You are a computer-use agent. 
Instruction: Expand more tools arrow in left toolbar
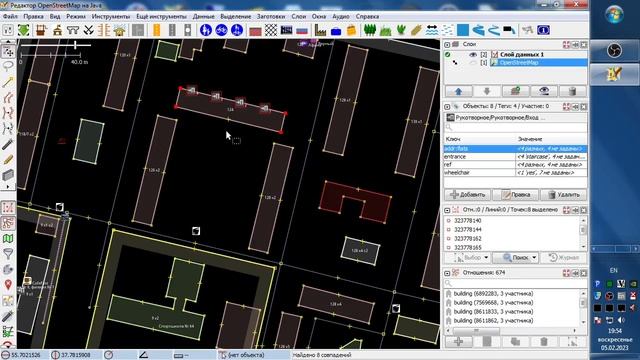tap(8, 187)
